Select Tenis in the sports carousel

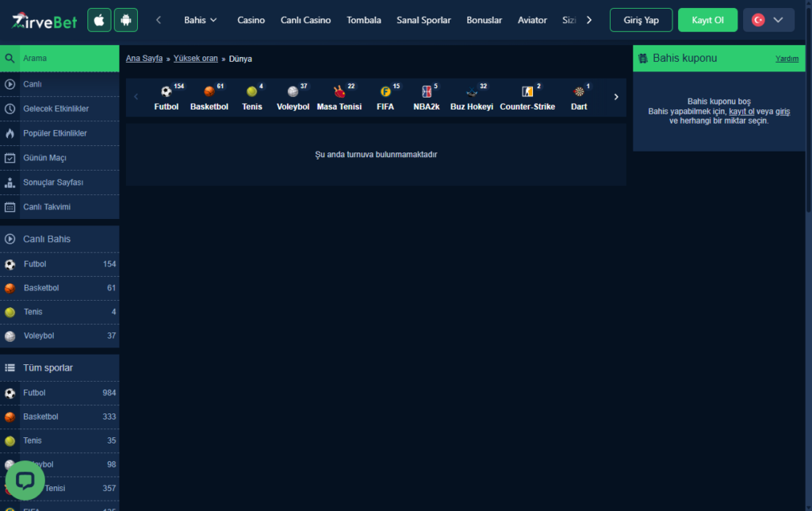click(x=252, y=98)
